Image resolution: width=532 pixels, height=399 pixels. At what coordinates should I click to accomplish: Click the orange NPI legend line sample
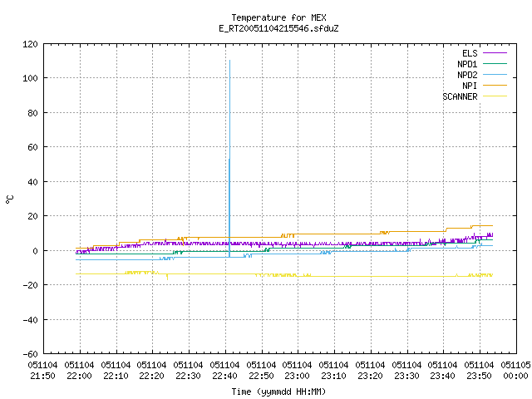coord(495,86)
